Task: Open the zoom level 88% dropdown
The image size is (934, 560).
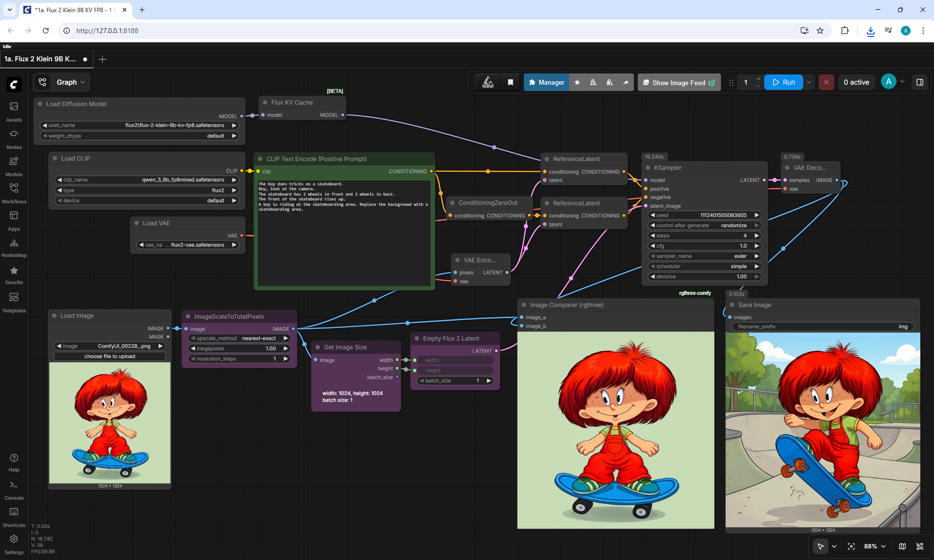Action: point(875,546)
